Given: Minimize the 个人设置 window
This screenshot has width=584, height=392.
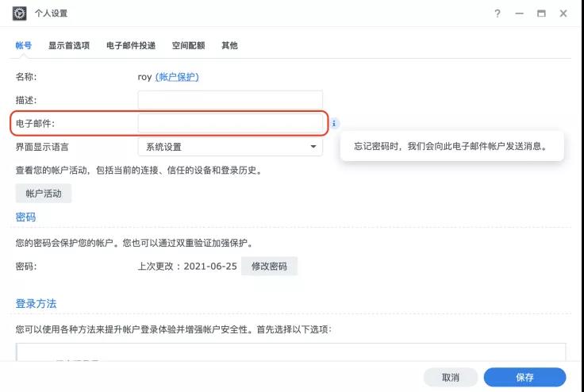Looking at the screenshot, I should 520,14.
